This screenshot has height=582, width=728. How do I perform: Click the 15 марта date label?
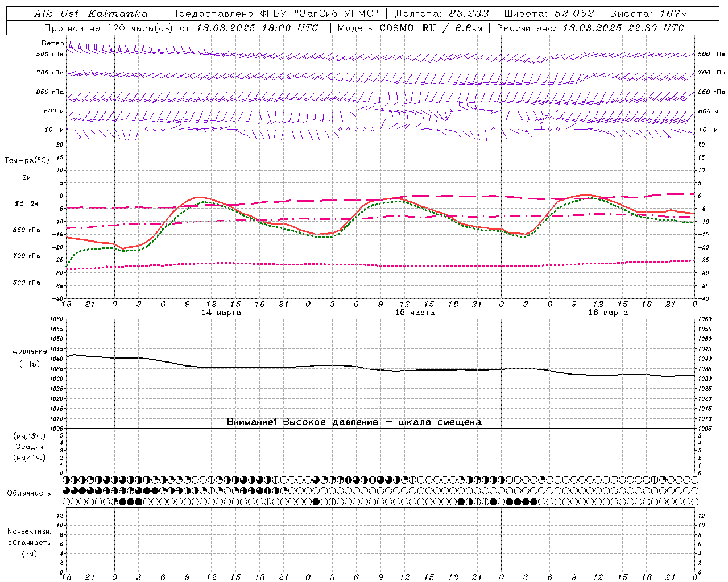(x=415, y=313)
